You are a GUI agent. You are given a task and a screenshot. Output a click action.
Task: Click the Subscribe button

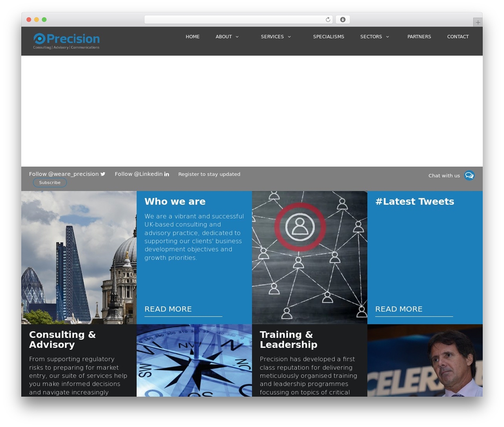(x=50, y=182)
